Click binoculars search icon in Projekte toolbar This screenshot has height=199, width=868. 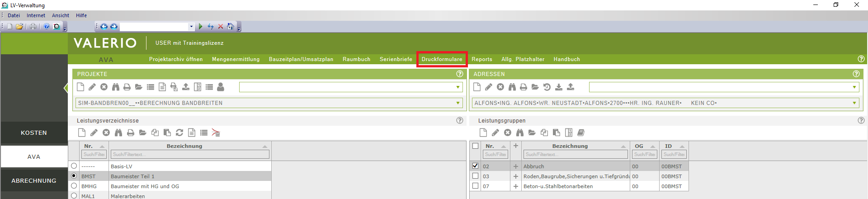click(116, 87)
